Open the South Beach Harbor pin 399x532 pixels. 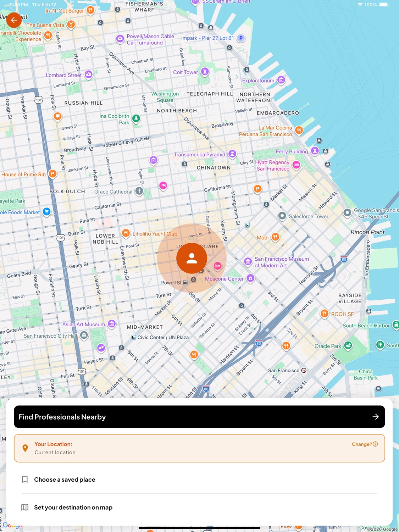point(396,325)
